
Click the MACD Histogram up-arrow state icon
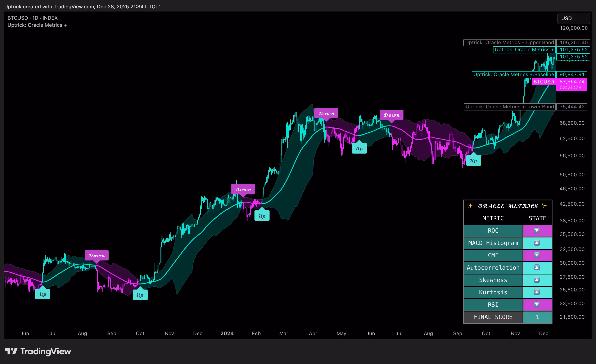click(537, 243)
